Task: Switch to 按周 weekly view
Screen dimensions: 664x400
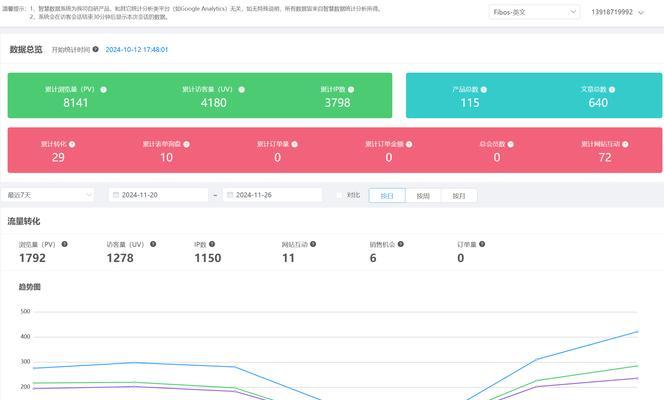Action: point(423,196)
